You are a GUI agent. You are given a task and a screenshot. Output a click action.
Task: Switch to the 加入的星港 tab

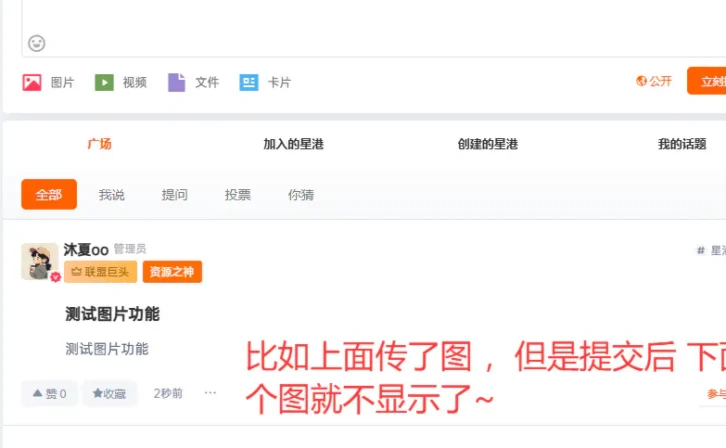coord(294,144)
